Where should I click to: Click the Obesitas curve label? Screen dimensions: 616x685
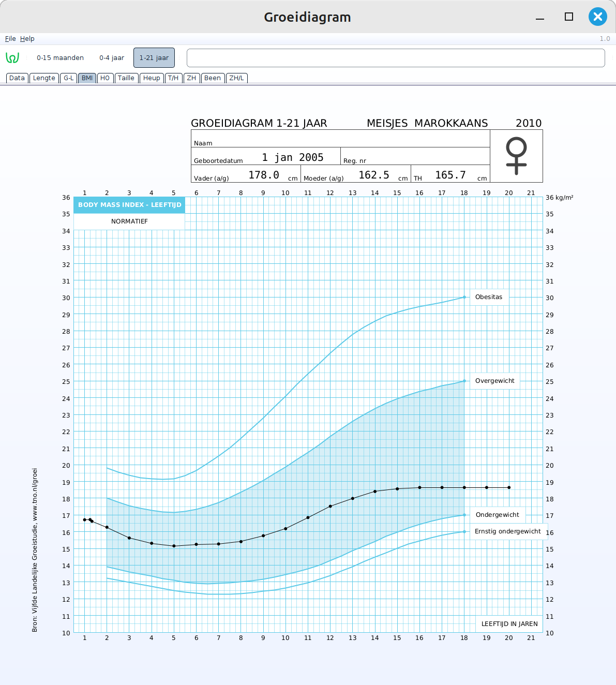(489, 297)
